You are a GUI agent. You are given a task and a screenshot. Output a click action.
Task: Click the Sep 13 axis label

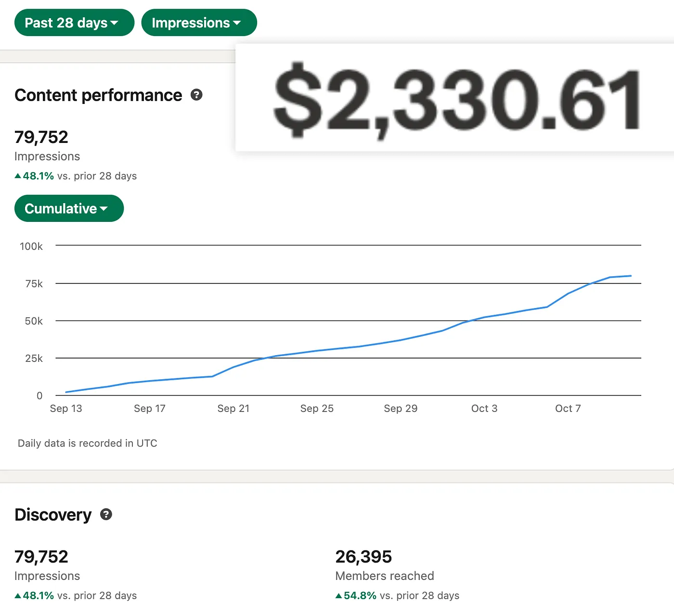(x=66, y=409)
